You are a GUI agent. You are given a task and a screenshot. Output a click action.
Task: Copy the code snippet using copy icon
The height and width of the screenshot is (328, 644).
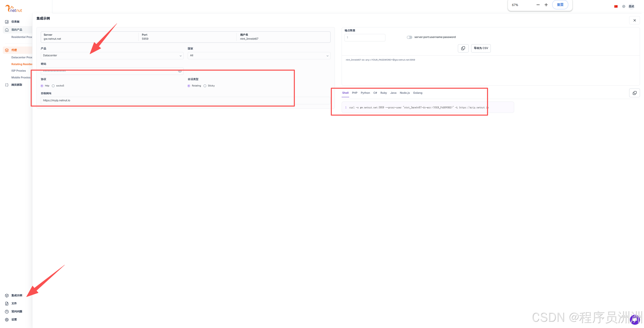pos(634,93)
